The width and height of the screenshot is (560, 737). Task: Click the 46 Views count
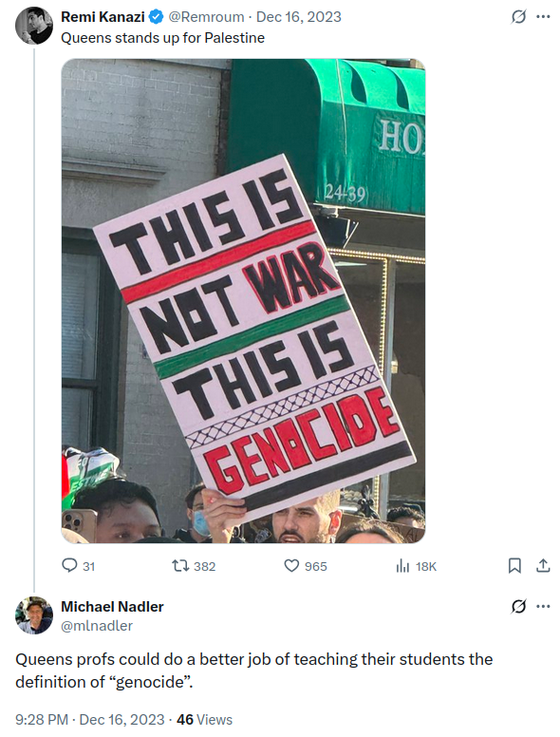[204, 720]
